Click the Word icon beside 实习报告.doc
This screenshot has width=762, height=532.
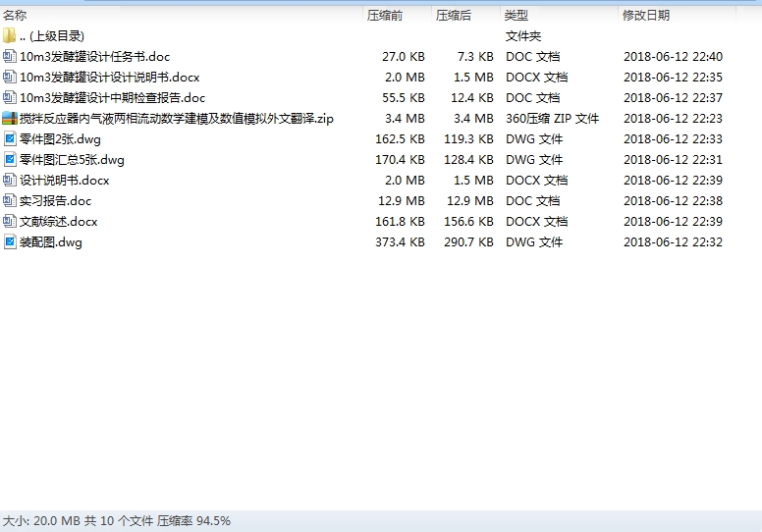(9, 200)
